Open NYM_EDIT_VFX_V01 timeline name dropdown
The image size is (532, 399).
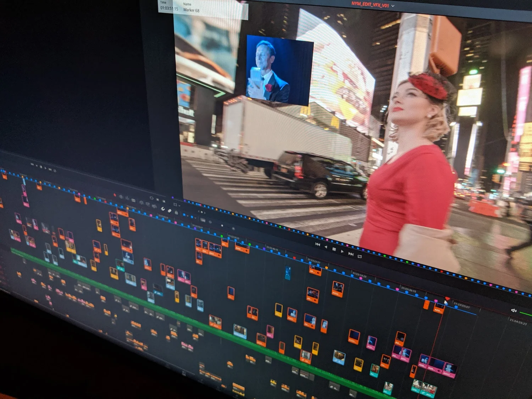393,6
